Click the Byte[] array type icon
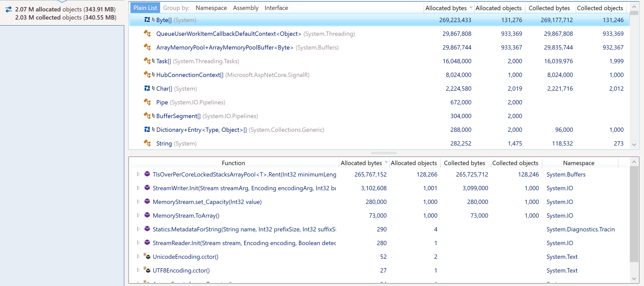 pos(147,20)
